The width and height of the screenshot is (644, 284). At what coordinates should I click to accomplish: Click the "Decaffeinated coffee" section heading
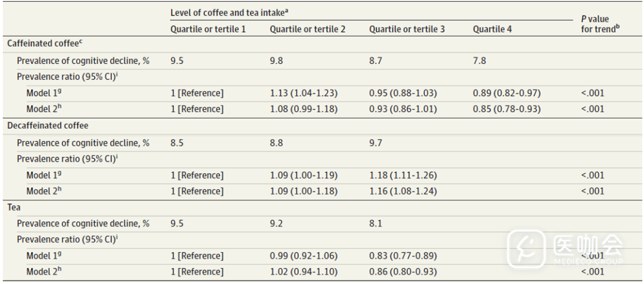pyautogui.click(x=48, y=126)
